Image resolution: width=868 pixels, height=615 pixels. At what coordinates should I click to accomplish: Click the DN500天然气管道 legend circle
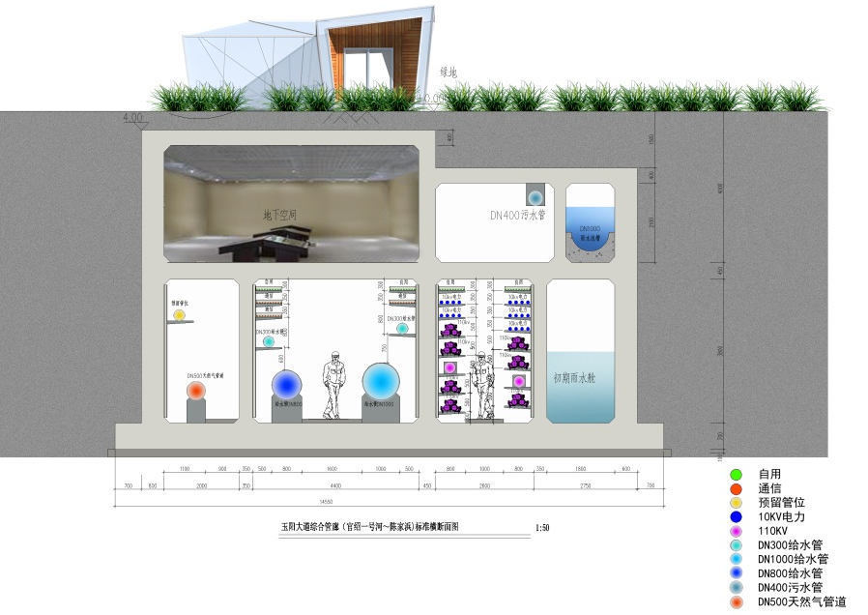point(736,601)
